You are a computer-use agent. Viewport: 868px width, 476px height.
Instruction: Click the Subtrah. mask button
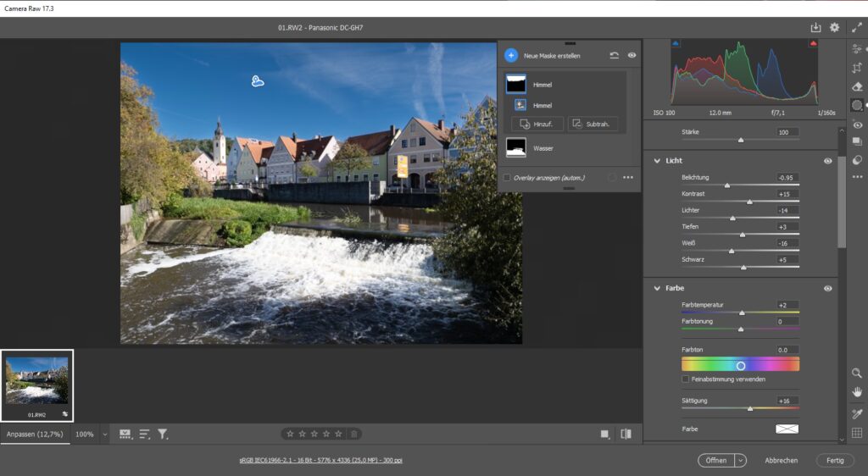593,124
